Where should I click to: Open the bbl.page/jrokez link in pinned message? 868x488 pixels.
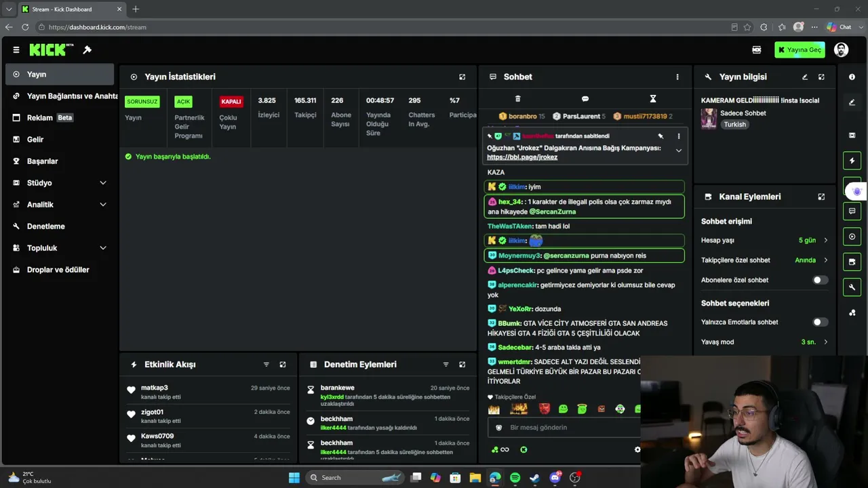pyautogui.click(x=522, y=157)
